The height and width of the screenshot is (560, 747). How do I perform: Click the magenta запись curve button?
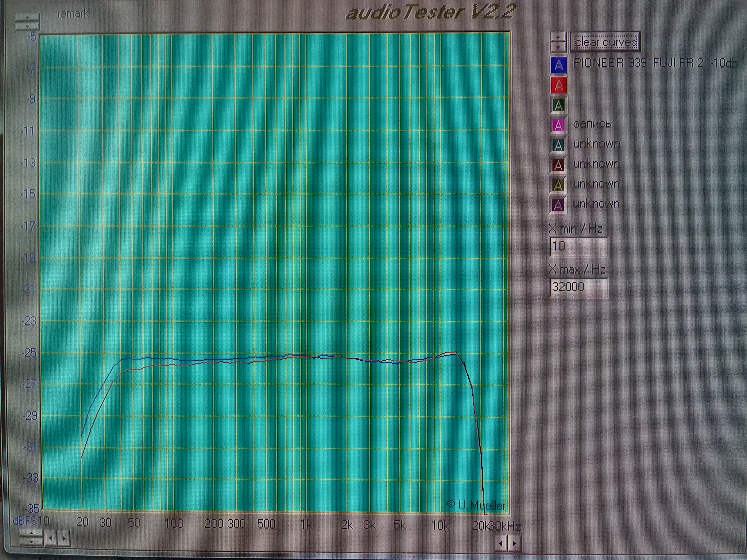[x=558, y=125]
